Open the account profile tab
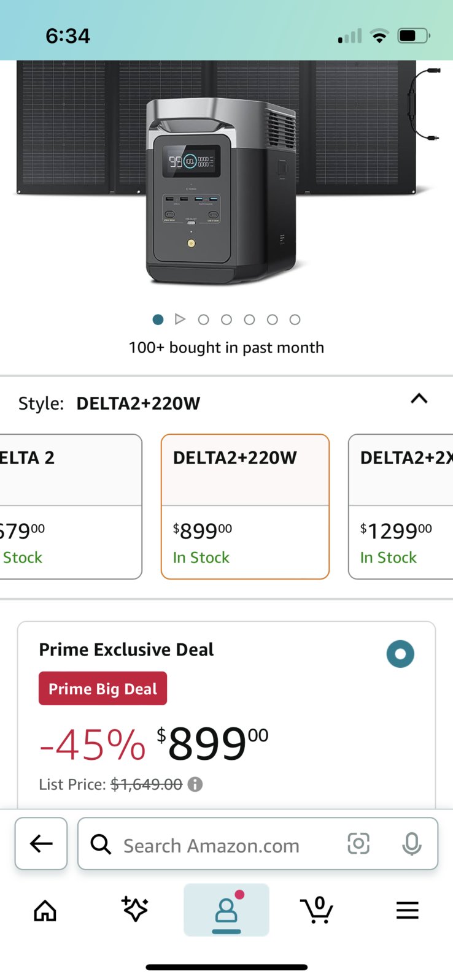 [226, 910]
